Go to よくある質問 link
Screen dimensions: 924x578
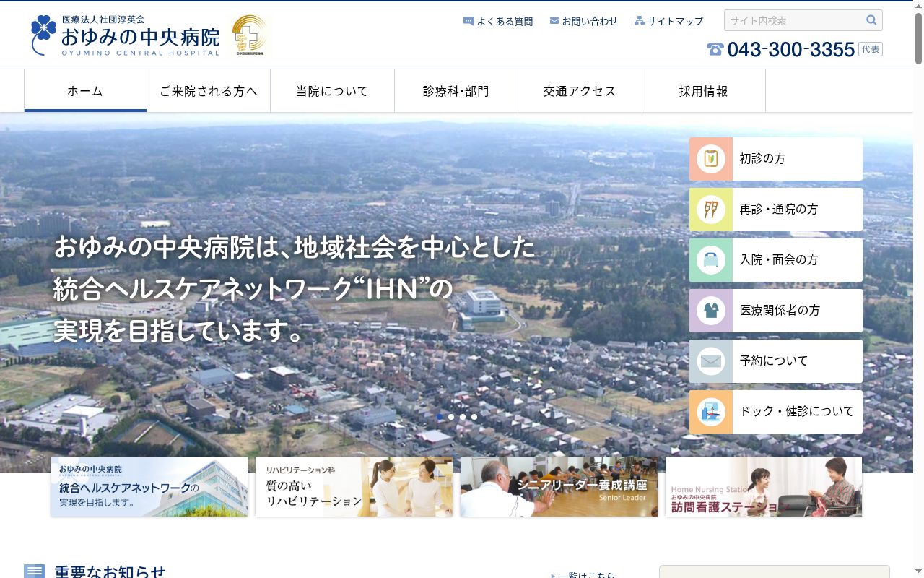pyautogui.click(x=505, y=22)
